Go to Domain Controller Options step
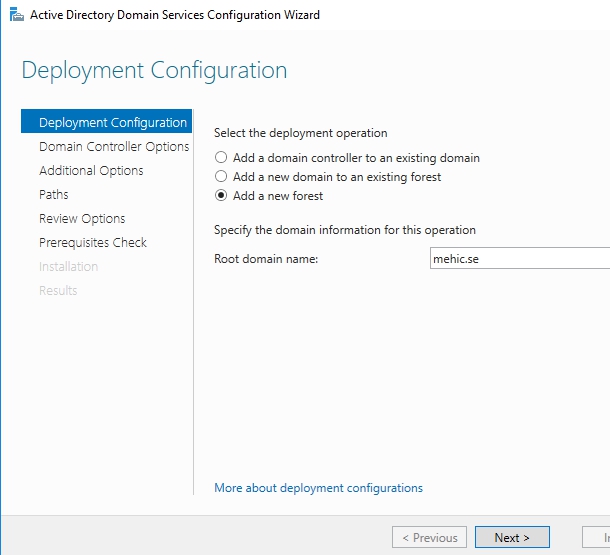 click(113, 147)
